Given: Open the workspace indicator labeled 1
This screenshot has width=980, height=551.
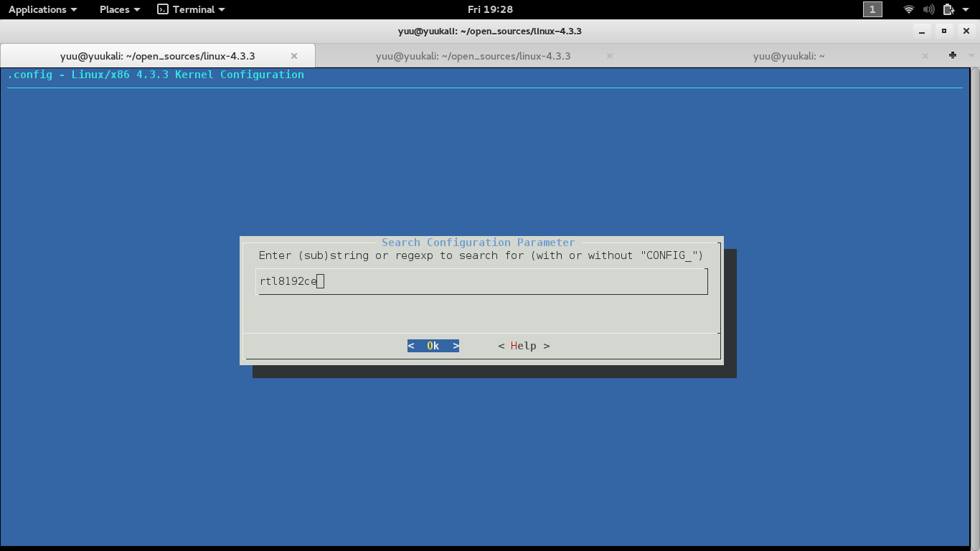Looking at the screenshot, I should (x=872, y=9).
